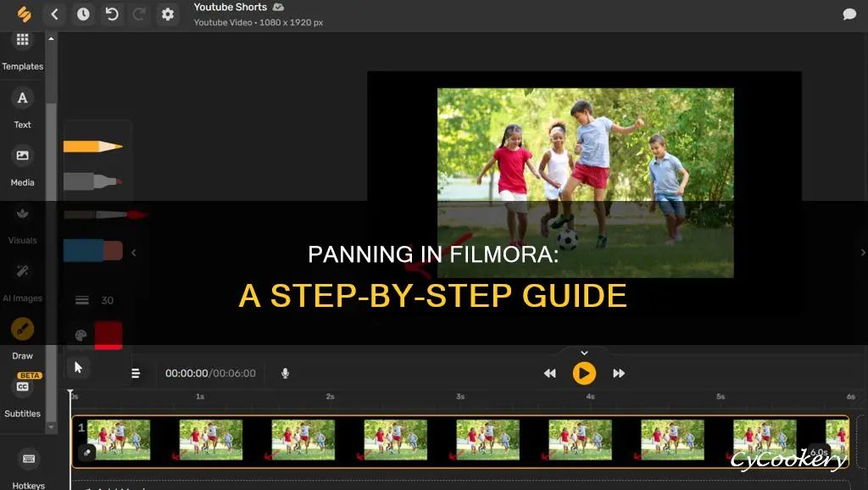Collapse the timeline with down chevron
Screen dimensions: 868x490
pyautogui.click(x=584, y=353)
